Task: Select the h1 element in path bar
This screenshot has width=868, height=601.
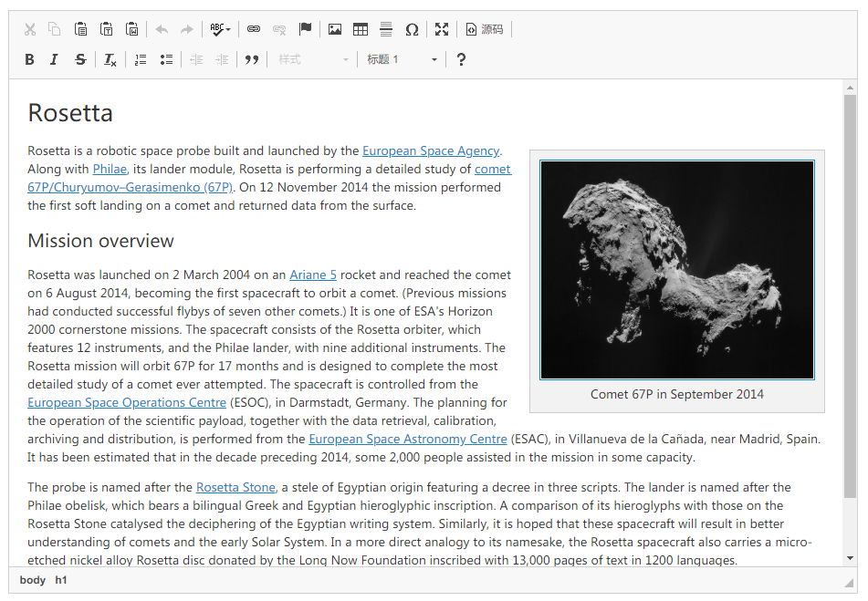Action: click(61, 580)
